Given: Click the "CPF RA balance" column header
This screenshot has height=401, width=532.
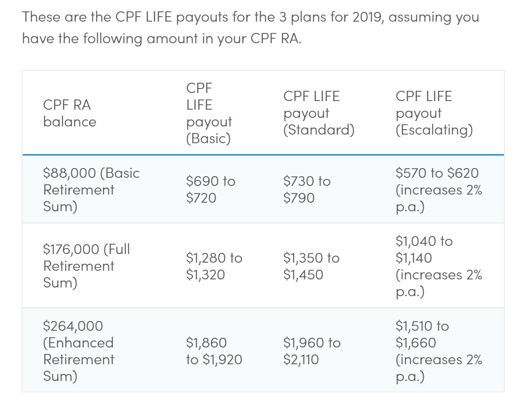Looking at the screenshot, I should tap(70, 113).
